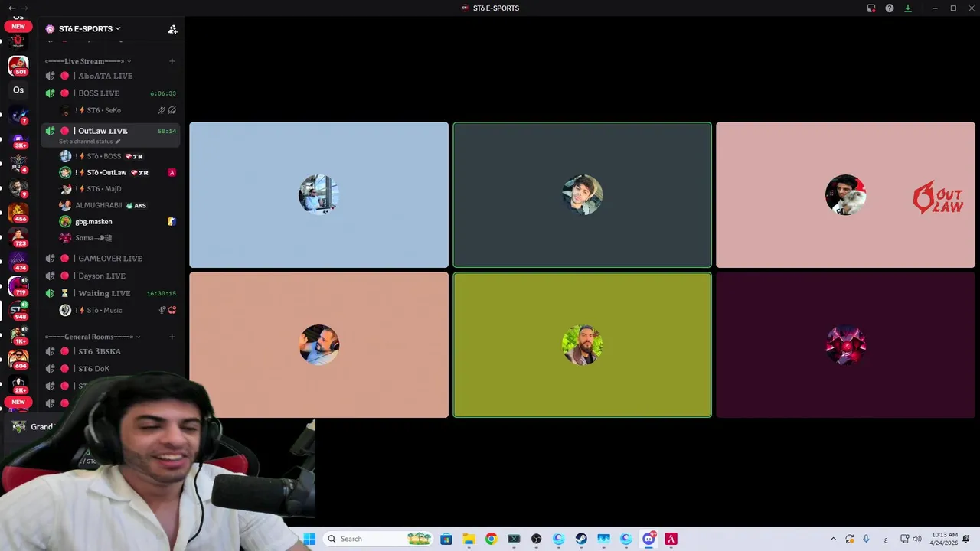Click the taskbar Search box
Screen dimensions: 980x551
(378, 539)
